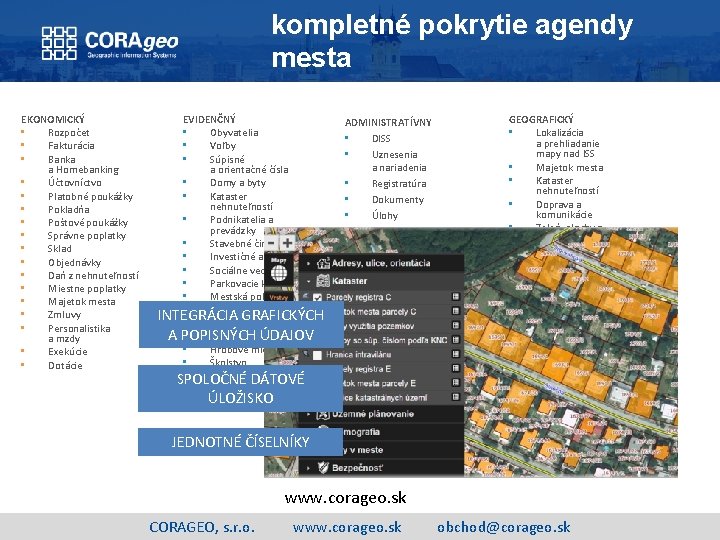The width and height of the screenshot is (720, 540).
Task: Open legend icon for súp. číslom podľa KNC row
Action: pos(456,340)
